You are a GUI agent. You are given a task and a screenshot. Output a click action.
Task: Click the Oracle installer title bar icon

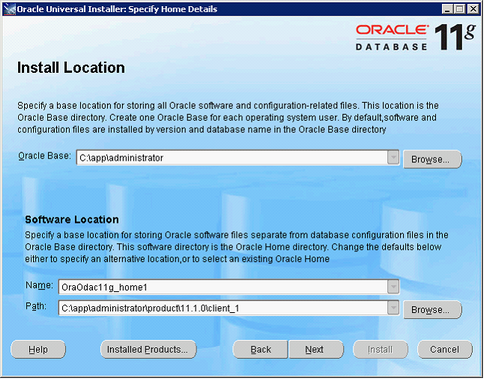click(9, 9)
